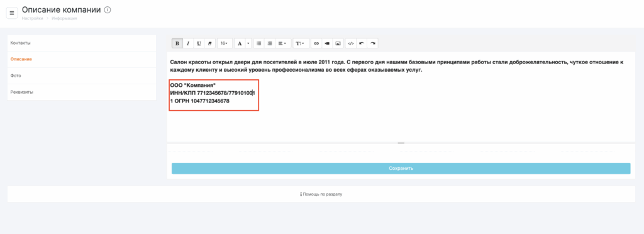Insert an unordered bullet list
644x234 pixels.
[258, 43]
